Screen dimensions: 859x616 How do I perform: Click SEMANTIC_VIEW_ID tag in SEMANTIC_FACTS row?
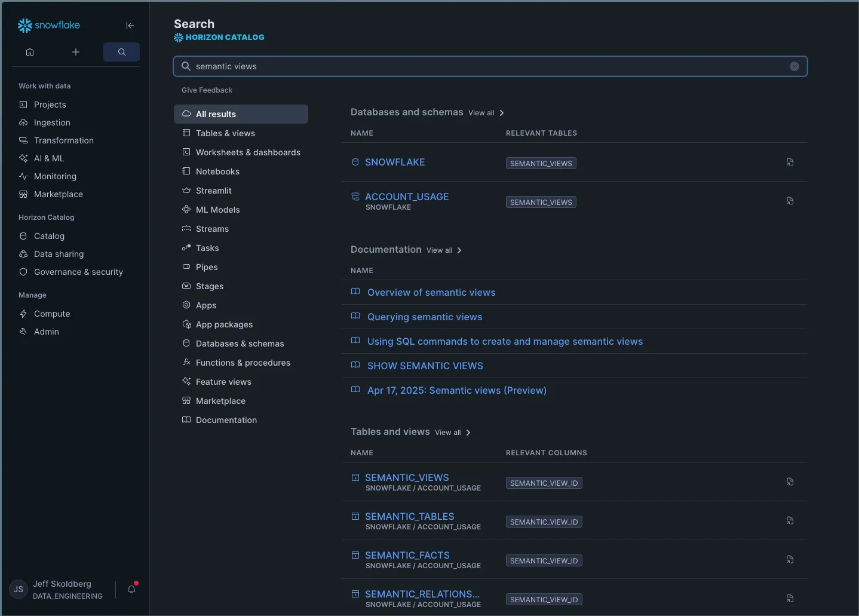click(x=544, y=560)
